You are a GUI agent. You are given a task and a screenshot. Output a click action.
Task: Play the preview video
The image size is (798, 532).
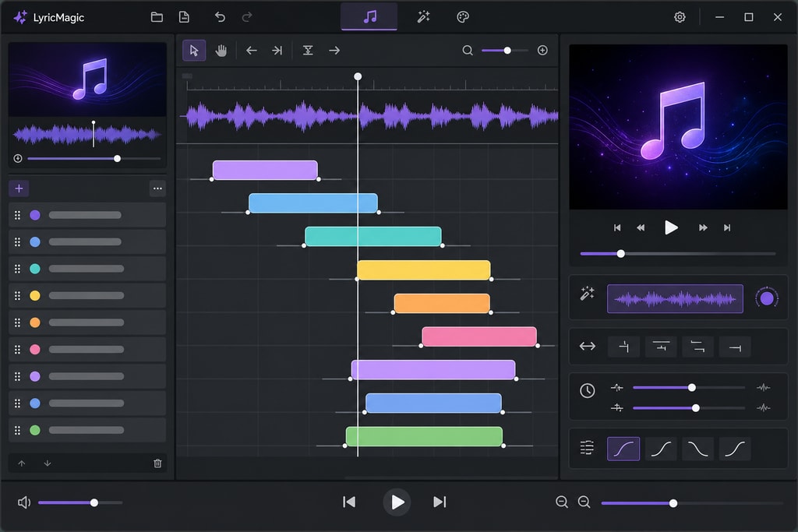pyautogui.click(x=671, y=227)
